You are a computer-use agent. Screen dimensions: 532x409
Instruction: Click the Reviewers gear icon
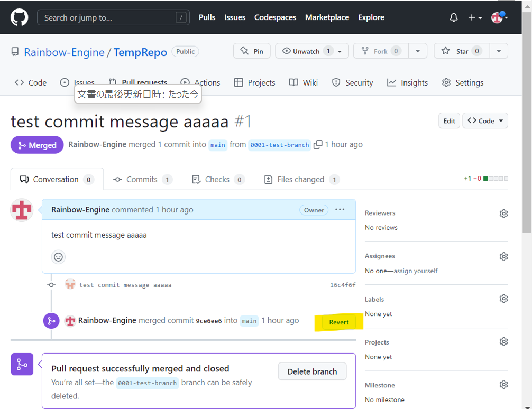tap(503, 213)
